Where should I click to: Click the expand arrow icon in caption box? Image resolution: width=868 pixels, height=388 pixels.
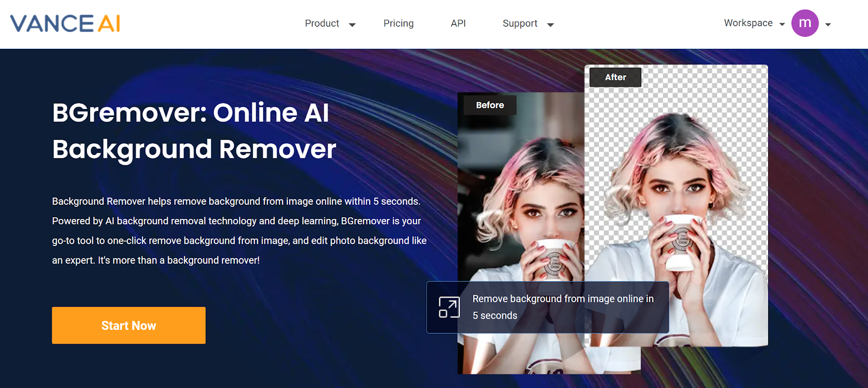[x=449, y=307]
